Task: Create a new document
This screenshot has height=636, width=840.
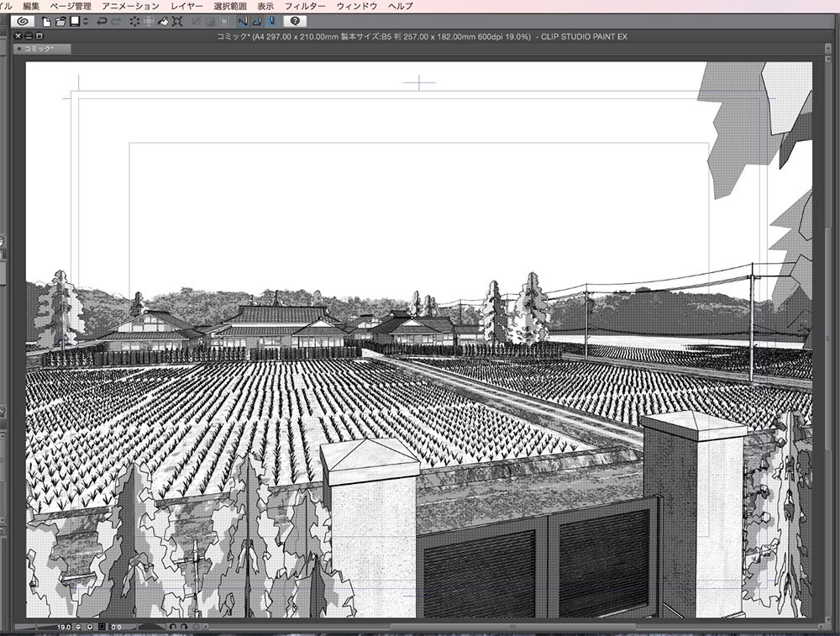Action: (46, 22)
